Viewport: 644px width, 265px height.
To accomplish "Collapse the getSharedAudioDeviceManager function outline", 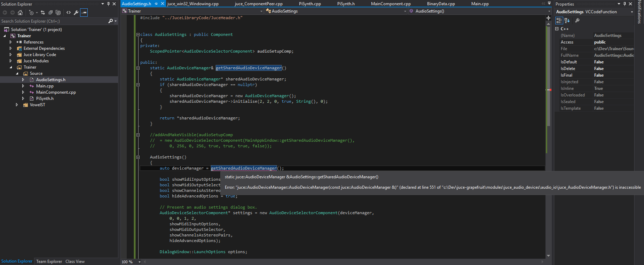I will pyautogui.click(x=138, y=68).
